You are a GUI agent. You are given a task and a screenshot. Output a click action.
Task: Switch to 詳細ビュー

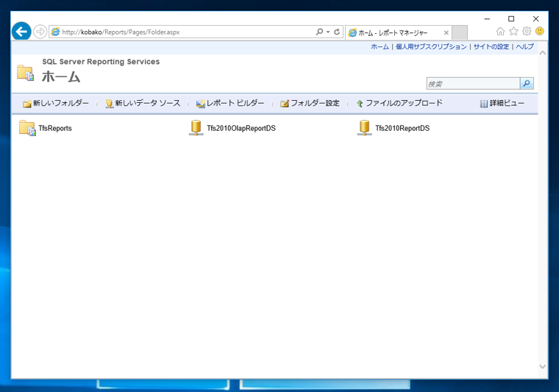click(507, 104)
